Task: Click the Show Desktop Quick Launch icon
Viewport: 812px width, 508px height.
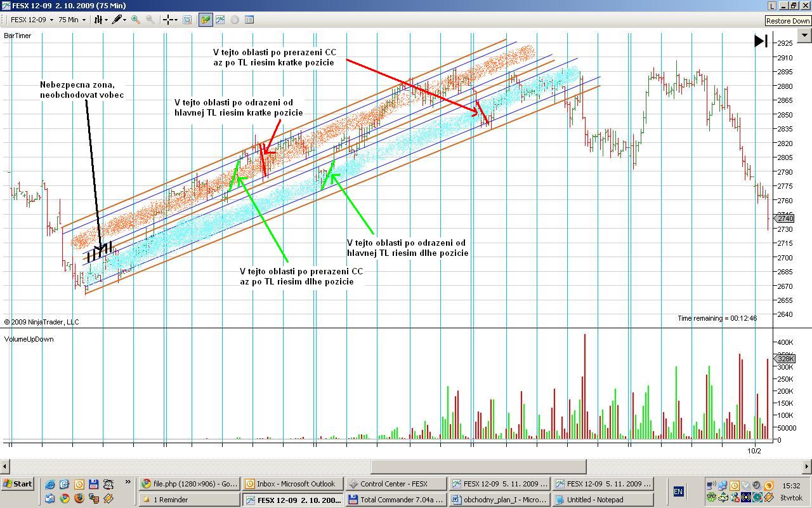Action: click(50, 498)
